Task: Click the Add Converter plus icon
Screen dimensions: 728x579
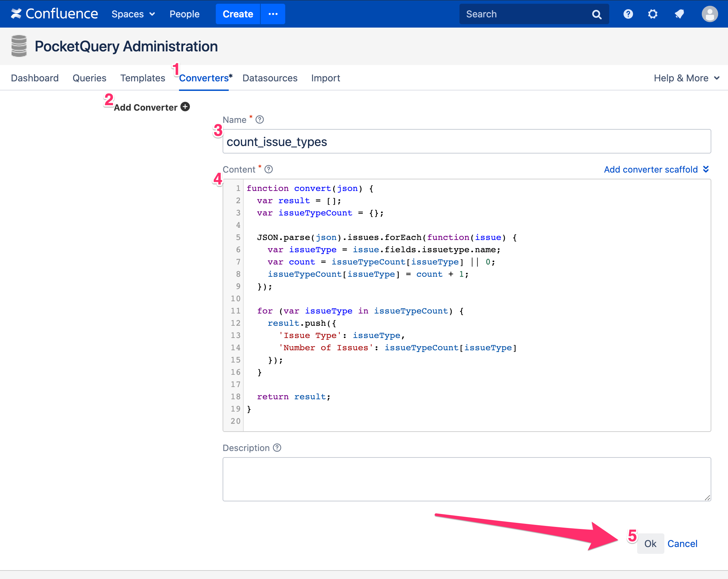Action: [x=185, y=107]
